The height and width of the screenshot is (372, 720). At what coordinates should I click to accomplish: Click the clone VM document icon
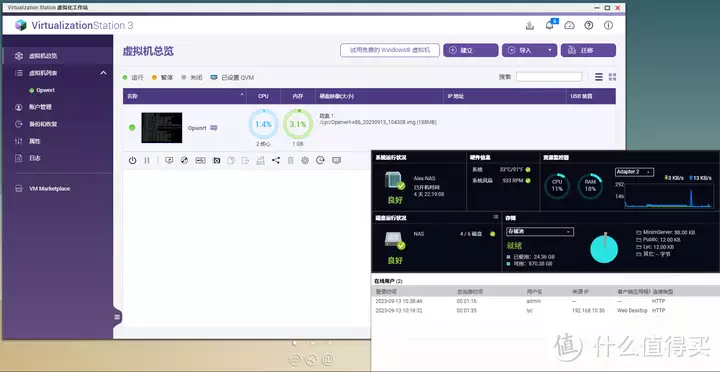click(x=231, y=160)
